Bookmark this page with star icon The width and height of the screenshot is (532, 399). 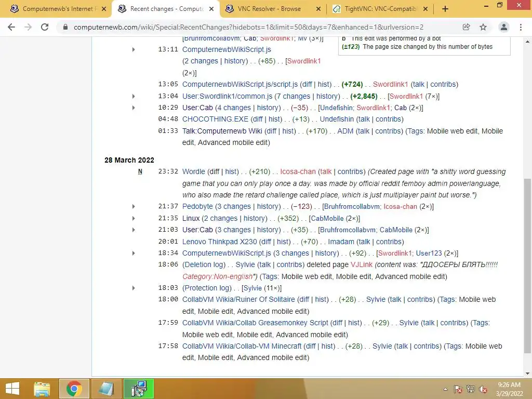483,27
